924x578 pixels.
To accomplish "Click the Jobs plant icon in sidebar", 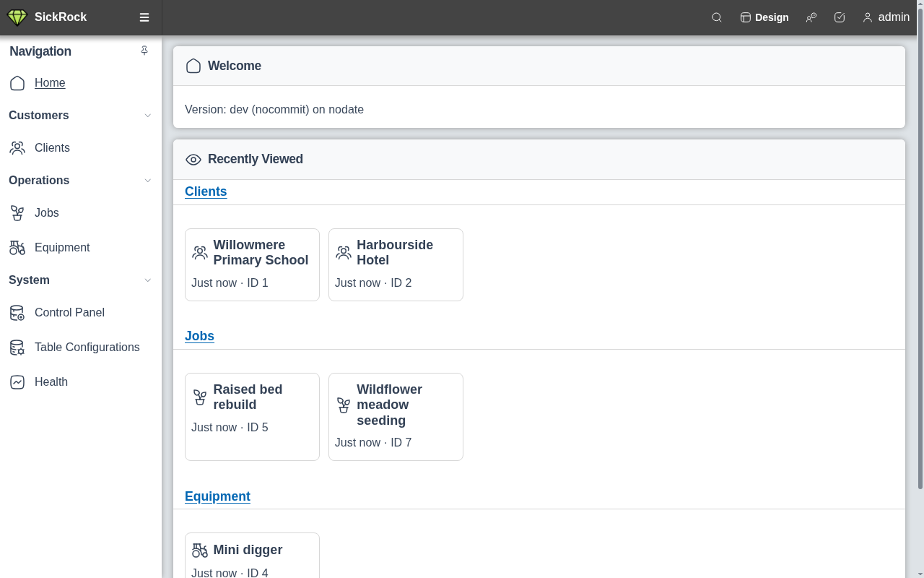I will 17,213.
